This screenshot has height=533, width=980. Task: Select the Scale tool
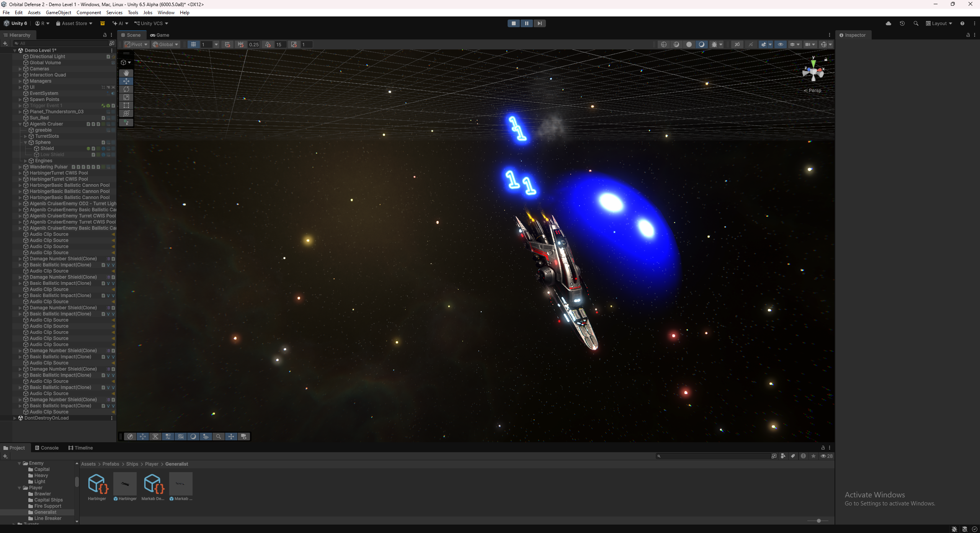pos(126,97)
